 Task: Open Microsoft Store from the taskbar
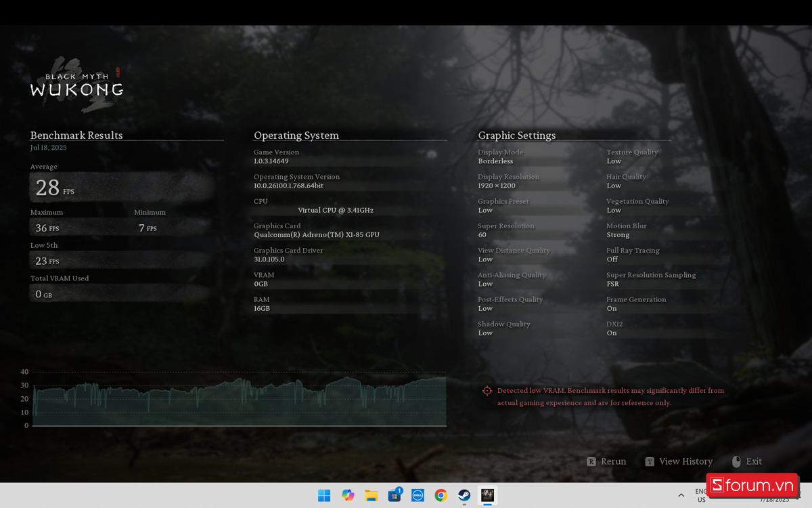tap(394, 495)
